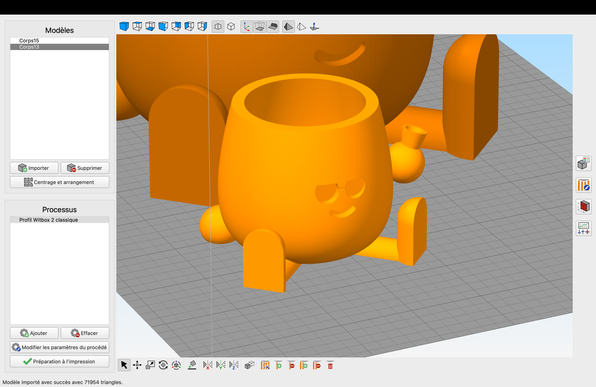This screenshot has height=387, width=596.
Task: Click the duplicate models cubes icon
Action: 249,365
